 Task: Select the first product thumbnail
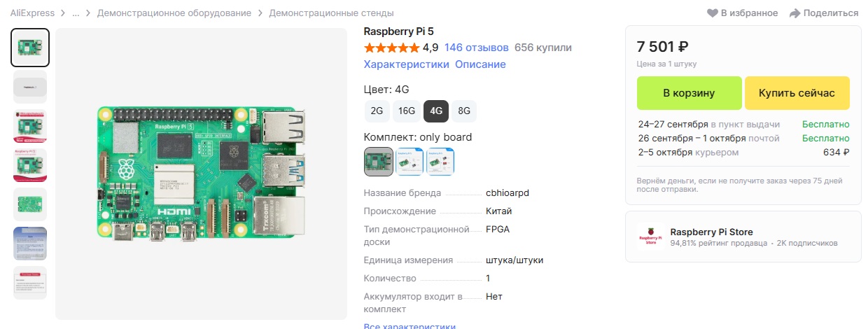point(30,48)
